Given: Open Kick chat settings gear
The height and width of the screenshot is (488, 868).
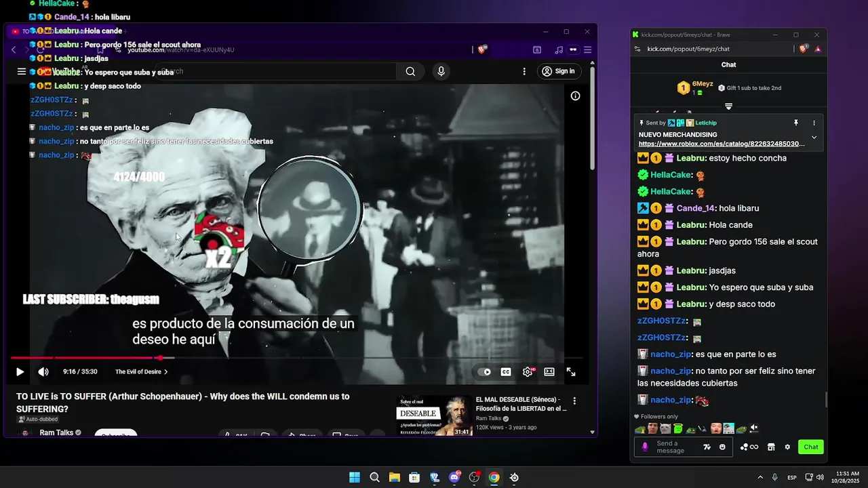Looking at the screenshot, I should [x=787, y=447].
